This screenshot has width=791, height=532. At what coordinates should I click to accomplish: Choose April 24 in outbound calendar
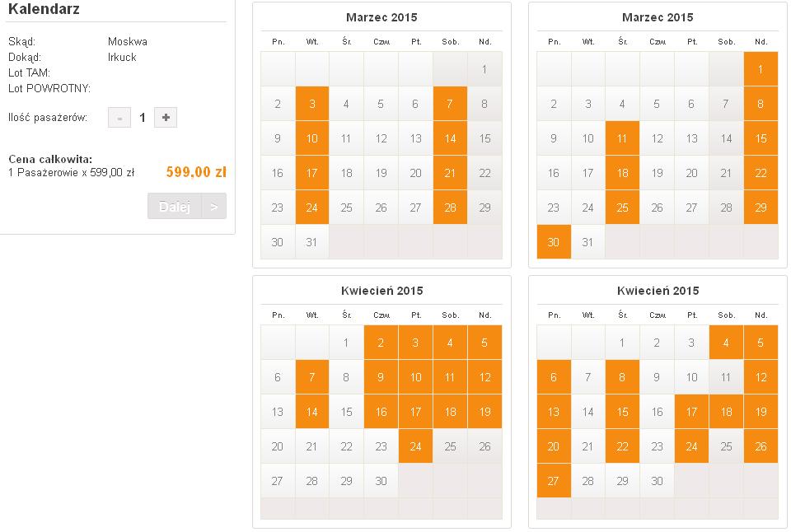coord(415,446)
